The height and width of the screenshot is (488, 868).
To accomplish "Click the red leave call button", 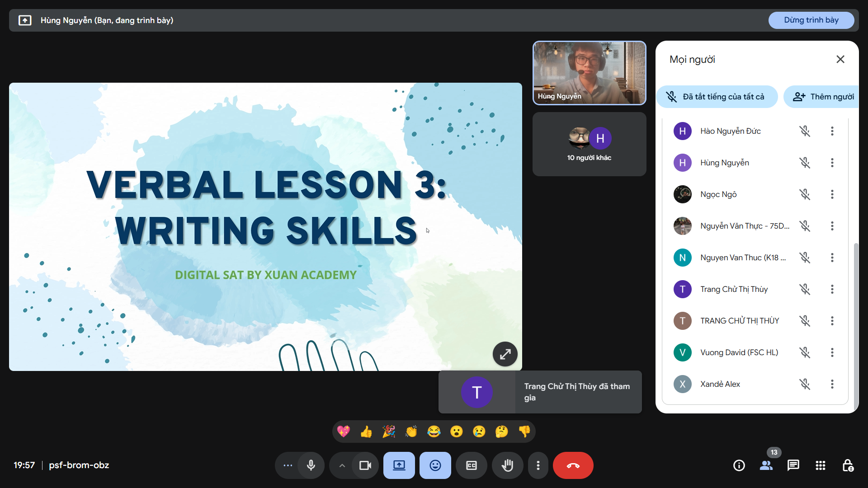I will pos(573,465).
